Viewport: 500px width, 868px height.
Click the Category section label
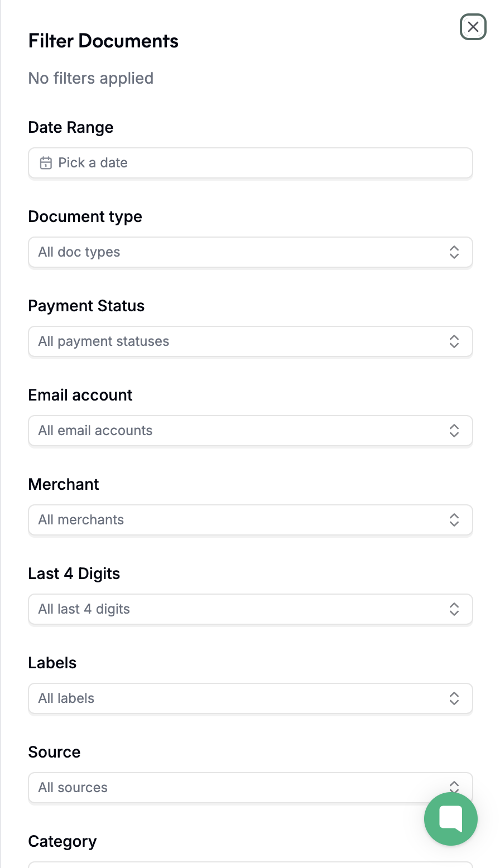(x=62, y=841)
